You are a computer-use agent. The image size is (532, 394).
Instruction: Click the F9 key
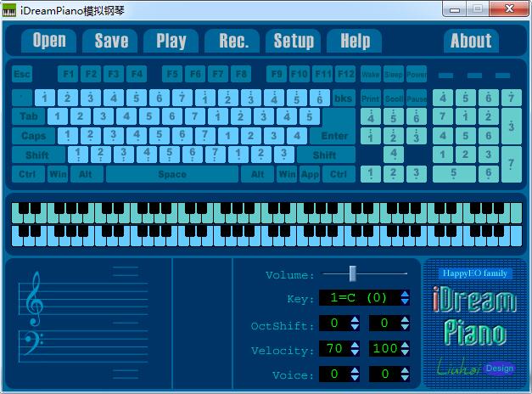pyautogui.click(x=277, y=74)
